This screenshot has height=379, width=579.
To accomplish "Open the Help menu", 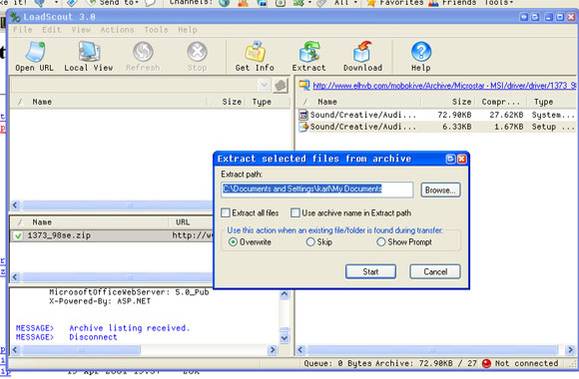I will tap(188, 30).
